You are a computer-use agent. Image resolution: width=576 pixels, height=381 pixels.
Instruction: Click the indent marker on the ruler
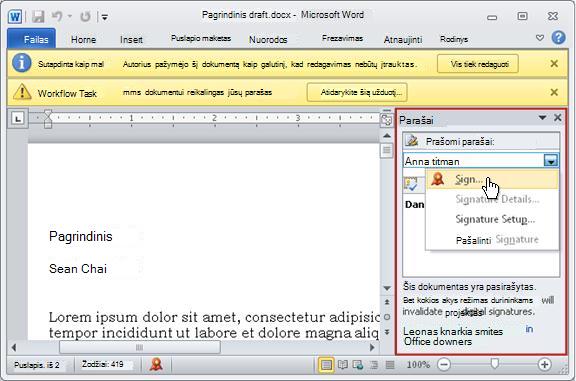coord(48,119)
